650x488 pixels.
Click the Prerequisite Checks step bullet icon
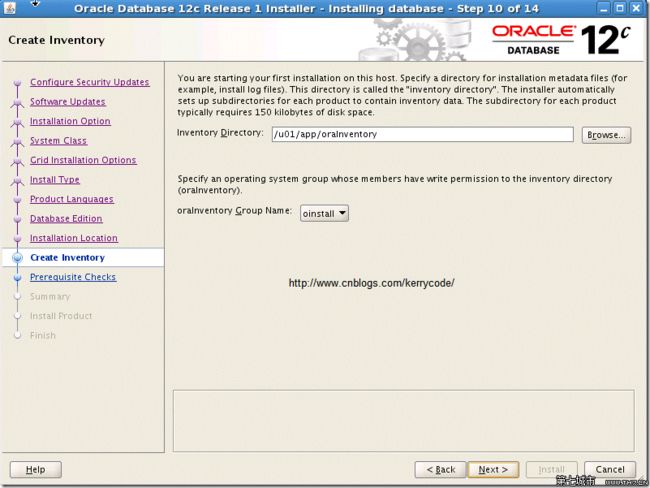tap(17, 277)
